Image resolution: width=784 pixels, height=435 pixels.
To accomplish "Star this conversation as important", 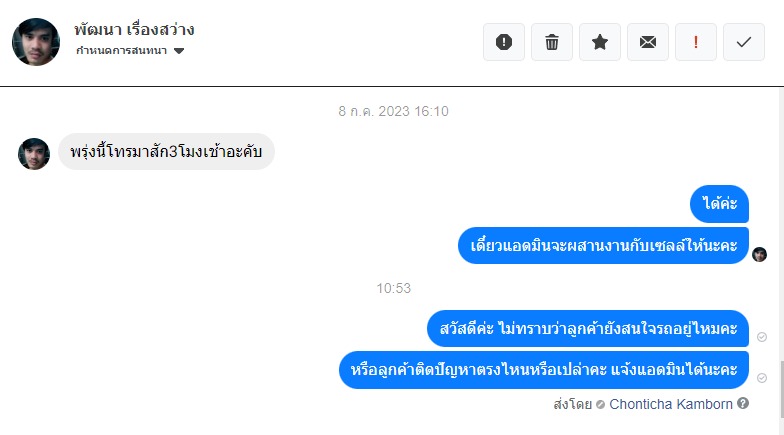I will tap(600, 42).
